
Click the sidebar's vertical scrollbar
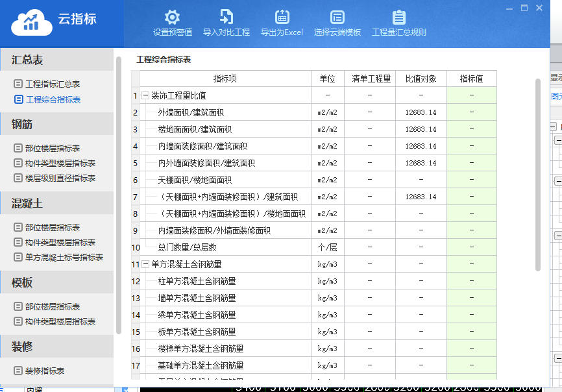click(119, 195)
